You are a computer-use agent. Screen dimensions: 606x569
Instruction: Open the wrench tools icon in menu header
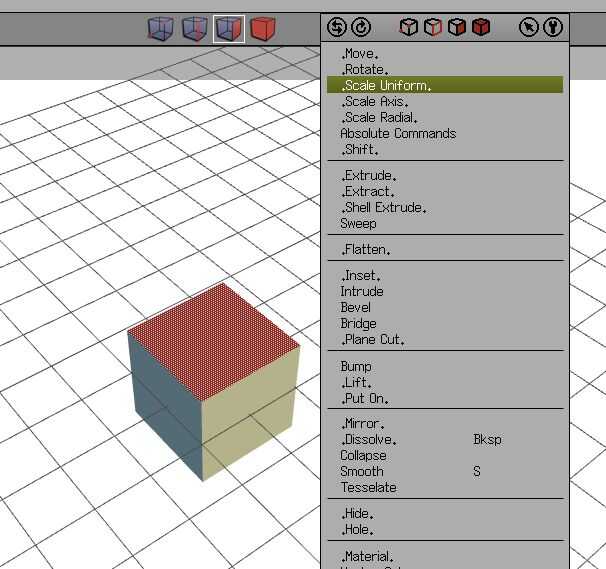pyautogui.click(x=553, y=27)
